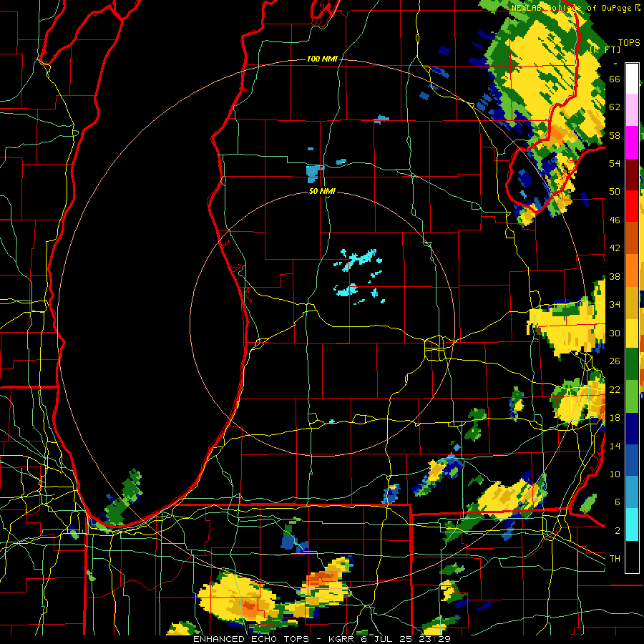Click the 30 value on the legend scale

click(x=615, y=333)
